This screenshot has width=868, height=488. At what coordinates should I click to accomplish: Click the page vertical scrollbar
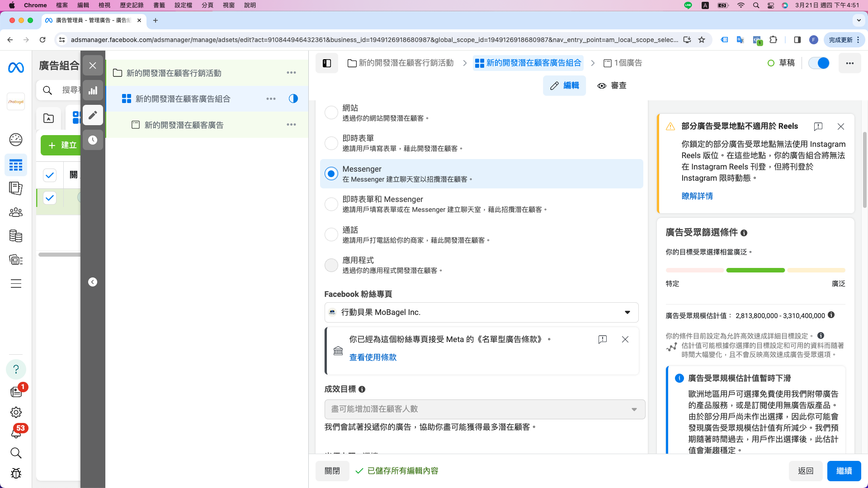865,169
